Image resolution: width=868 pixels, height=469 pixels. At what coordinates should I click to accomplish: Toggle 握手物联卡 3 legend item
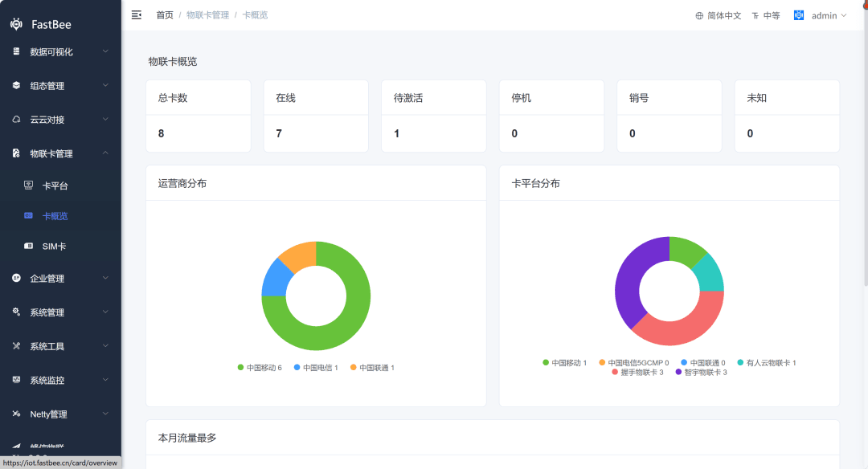pos(637,372)
